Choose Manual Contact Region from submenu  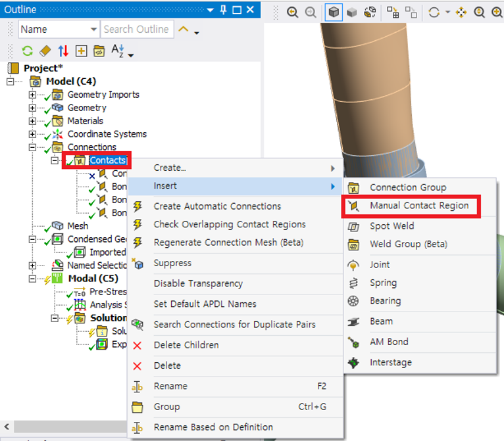418,206
